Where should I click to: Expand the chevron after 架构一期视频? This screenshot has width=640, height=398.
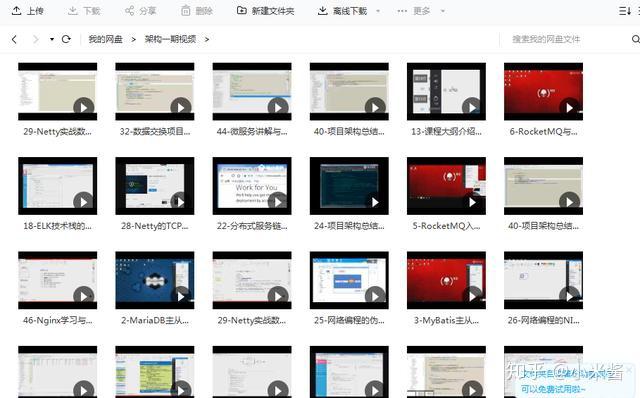click(207, 39)
